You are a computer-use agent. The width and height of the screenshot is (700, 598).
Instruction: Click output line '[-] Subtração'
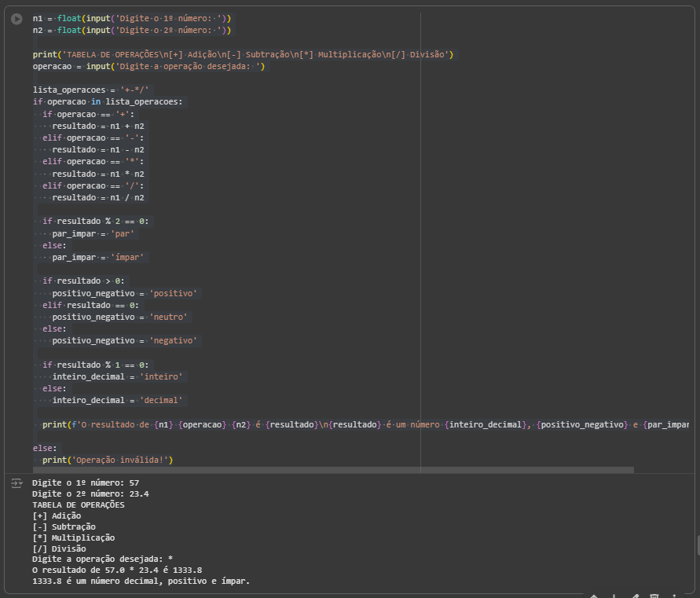pyautogui.click(x=64, y=527)
